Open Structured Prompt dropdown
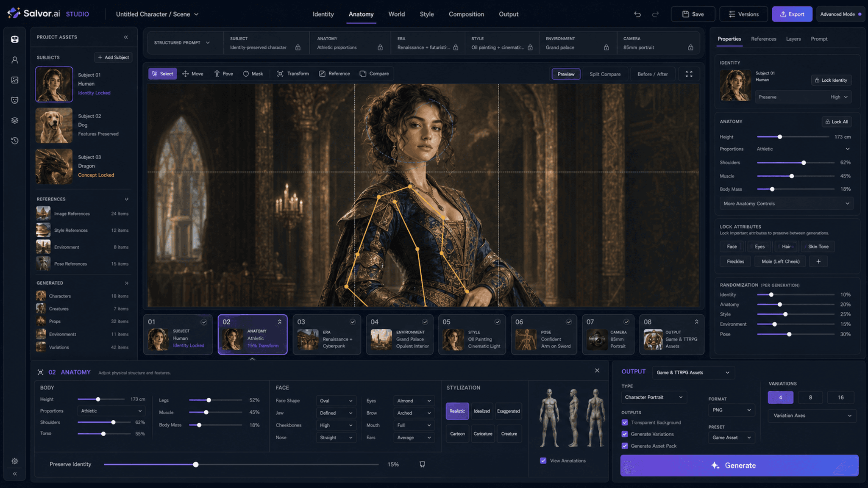The width and height of the screenshot is (868, 488). click(182, 43)
